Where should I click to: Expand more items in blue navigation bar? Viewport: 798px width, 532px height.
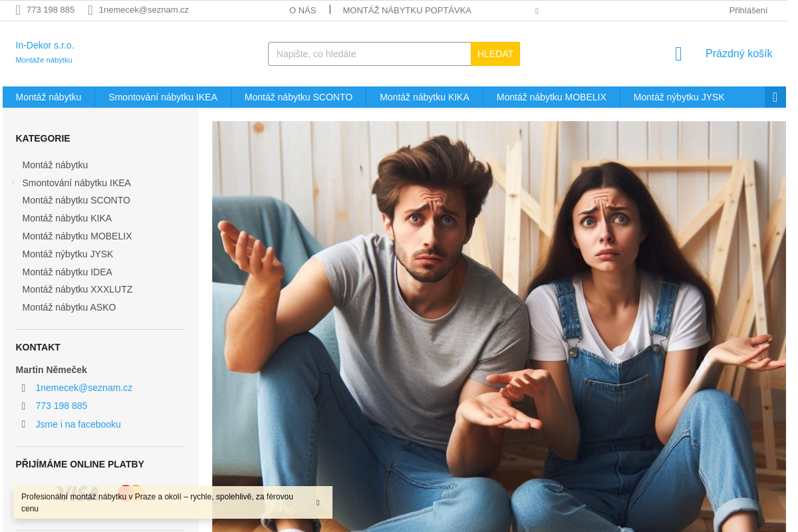(775, 97)
